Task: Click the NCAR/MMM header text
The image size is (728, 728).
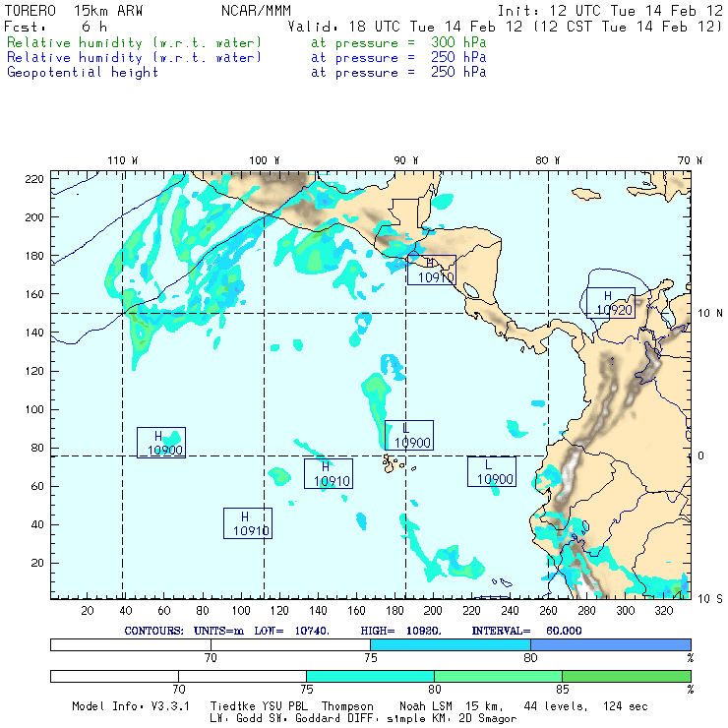Action: click(x=256, y=10)
